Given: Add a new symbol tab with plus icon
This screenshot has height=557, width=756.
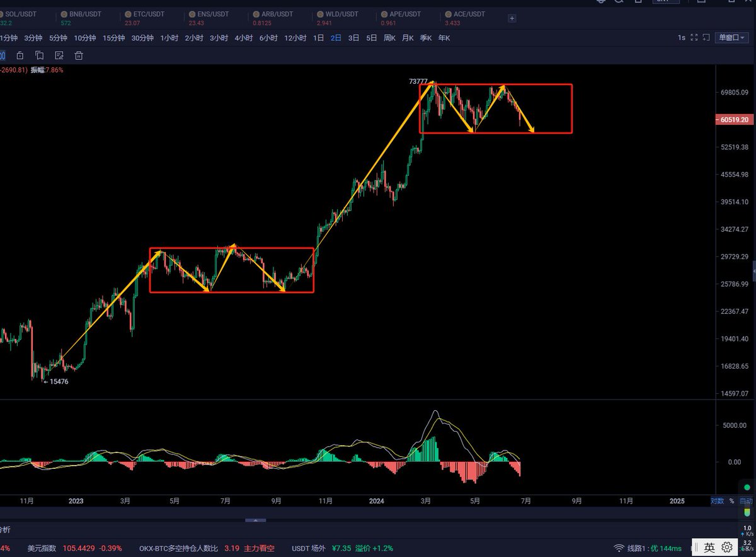Looking at the screenshot, I should tap(512, 18).
